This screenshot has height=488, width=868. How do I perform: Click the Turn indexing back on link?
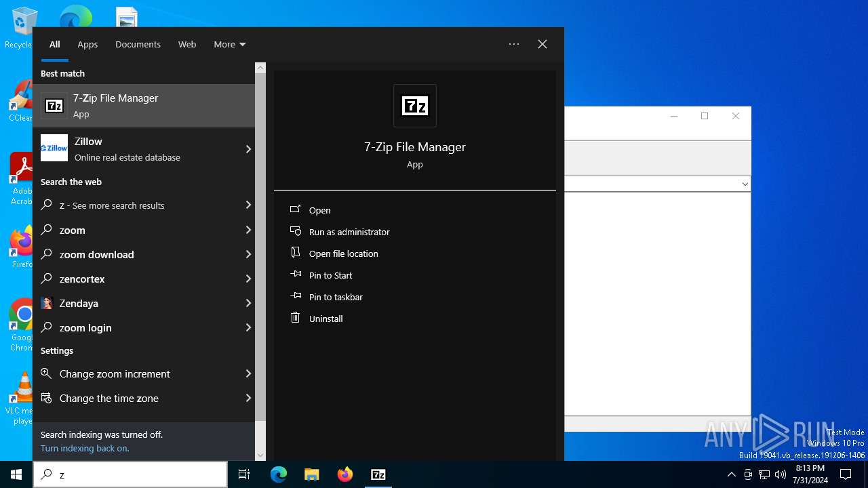tap(85, 448)
